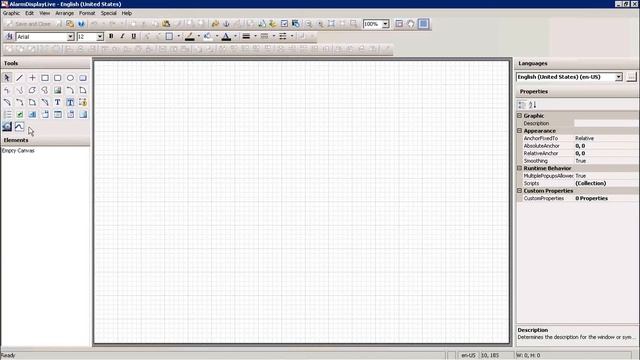Select the Curve arrow tool
Screen dimensions: 640x360
click(19, 90)
